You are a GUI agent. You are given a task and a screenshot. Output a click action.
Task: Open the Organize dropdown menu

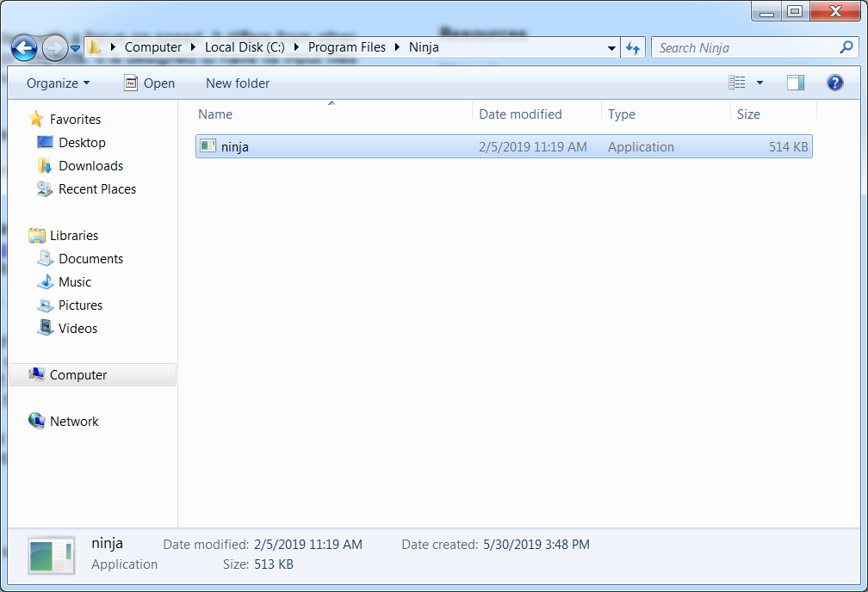58,83
